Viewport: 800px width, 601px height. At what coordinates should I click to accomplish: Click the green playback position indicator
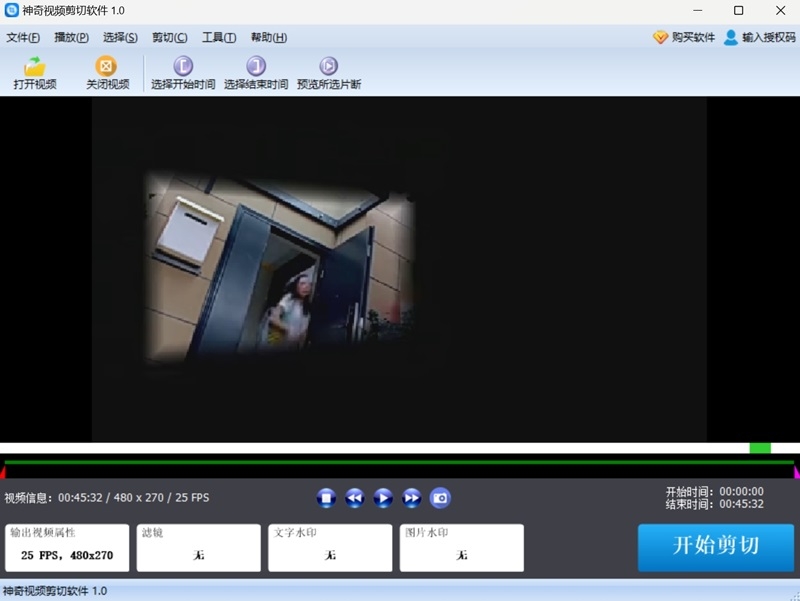(x=760, y=448)
